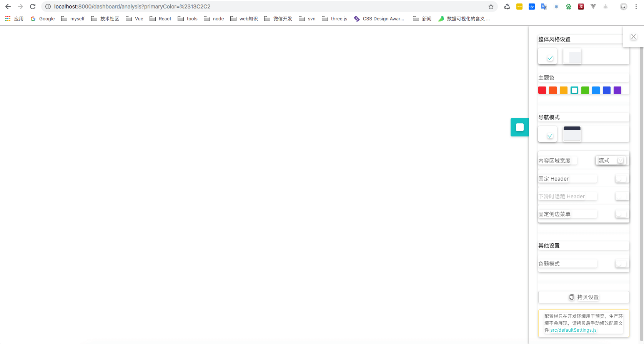Toggle the 色弱模式 switch

(x=621, y=264)
